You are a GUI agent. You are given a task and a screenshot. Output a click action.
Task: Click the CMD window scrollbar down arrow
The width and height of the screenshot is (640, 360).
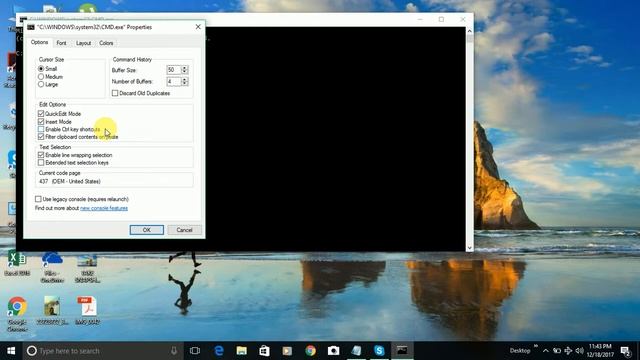point(469,248)
